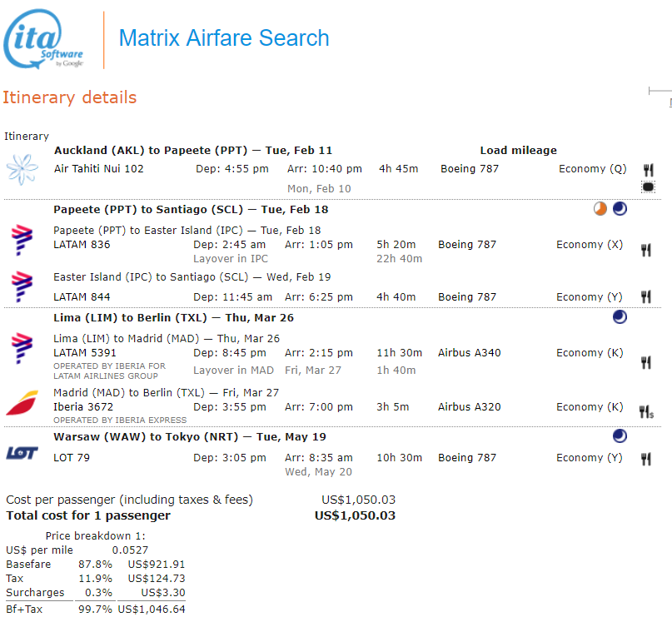
Task: Click the Price breakdown 1 heading
Action: click(95, 536)
